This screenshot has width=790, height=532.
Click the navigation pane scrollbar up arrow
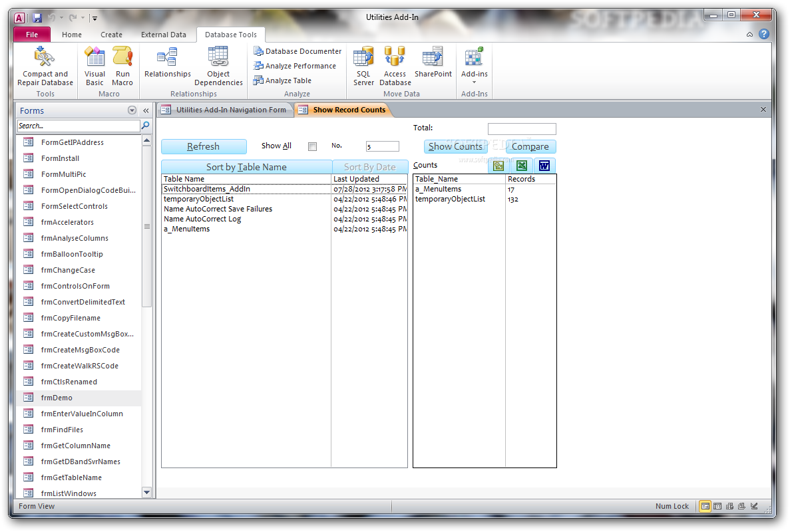(x=146, y=140)
